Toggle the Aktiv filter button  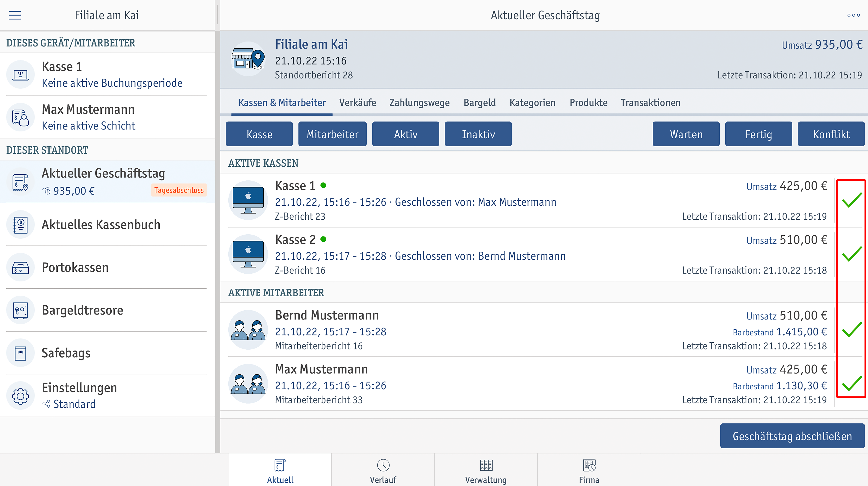405,134
